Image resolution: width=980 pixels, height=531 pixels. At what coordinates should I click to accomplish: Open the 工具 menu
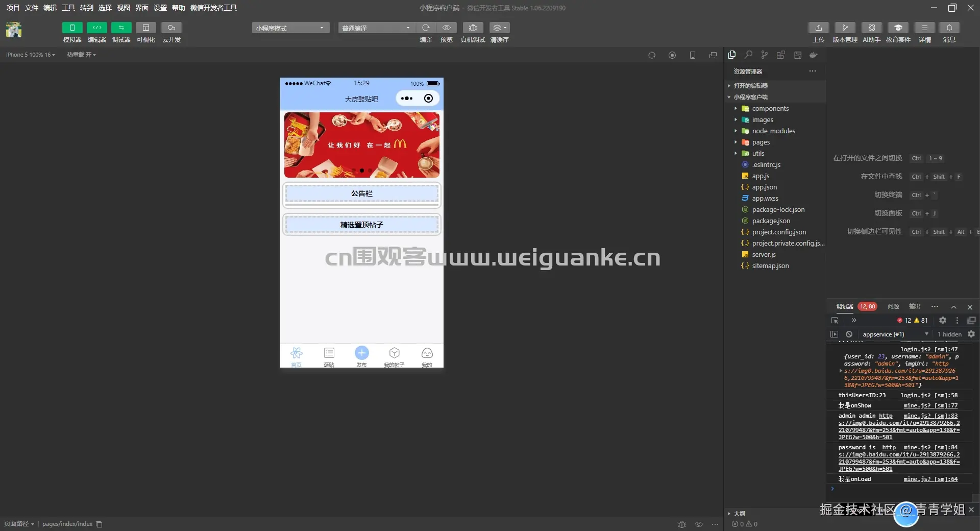tap(68, 8)
